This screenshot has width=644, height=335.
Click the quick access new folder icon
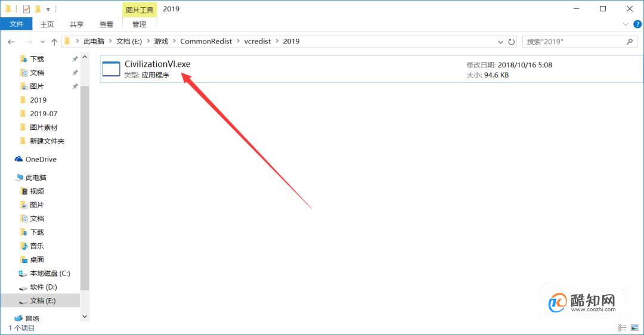click(38, 8)
